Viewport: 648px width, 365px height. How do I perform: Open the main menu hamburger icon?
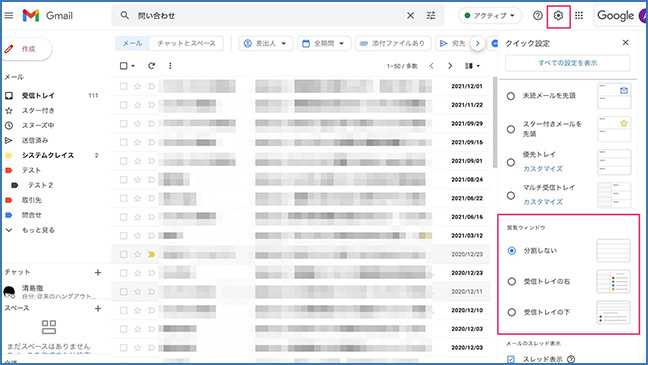pyautogui.click(x=9, y=16)
